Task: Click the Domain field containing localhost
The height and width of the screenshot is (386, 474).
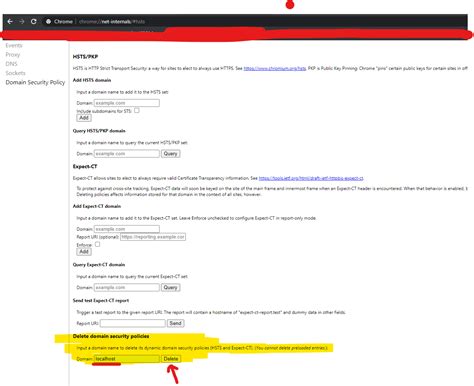Action: tap(127, 359)
